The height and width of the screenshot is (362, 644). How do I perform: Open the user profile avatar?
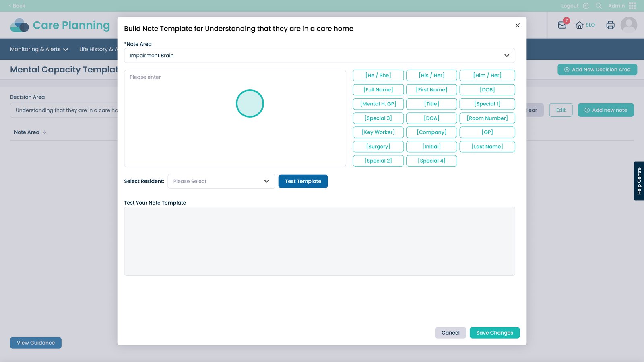[x=629, y=25]
